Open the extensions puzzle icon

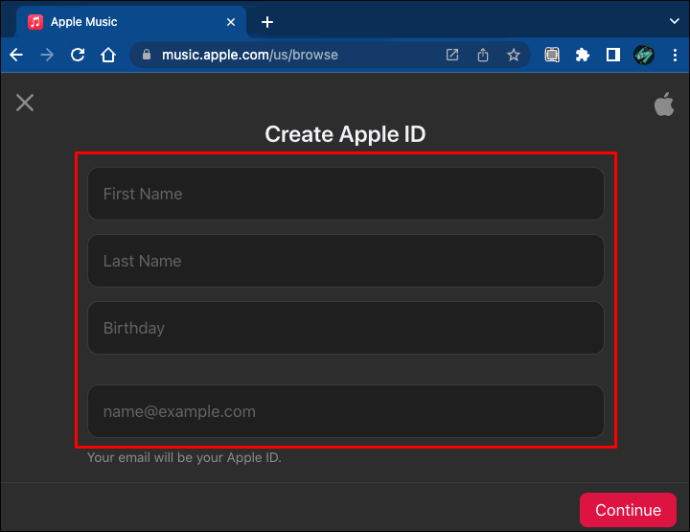(582, 55)
